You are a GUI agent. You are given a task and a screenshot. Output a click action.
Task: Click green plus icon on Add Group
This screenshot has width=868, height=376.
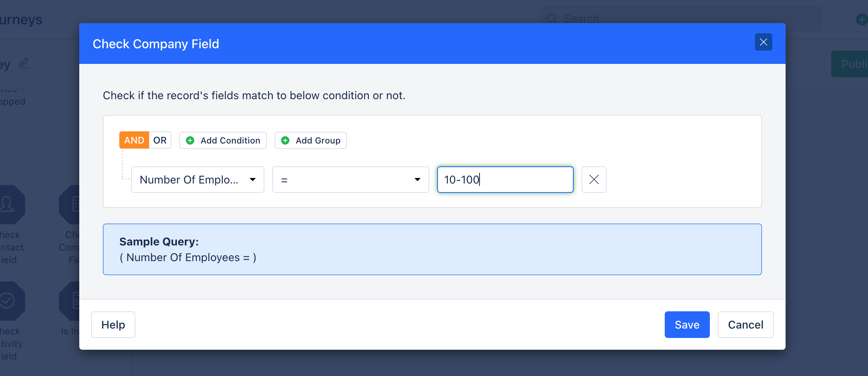pyautogui.click(x=285, y=140)
